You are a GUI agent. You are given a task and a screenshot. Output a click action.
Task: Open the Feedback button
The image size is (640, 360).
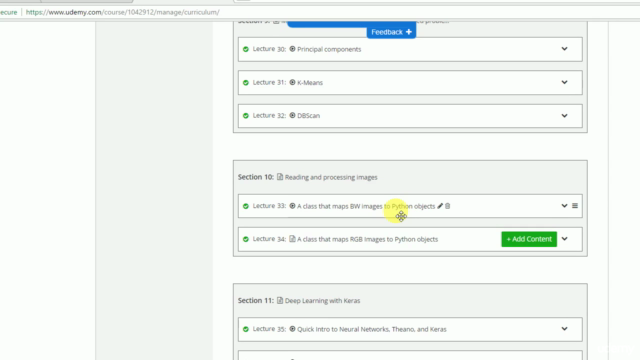pos(391,32)
